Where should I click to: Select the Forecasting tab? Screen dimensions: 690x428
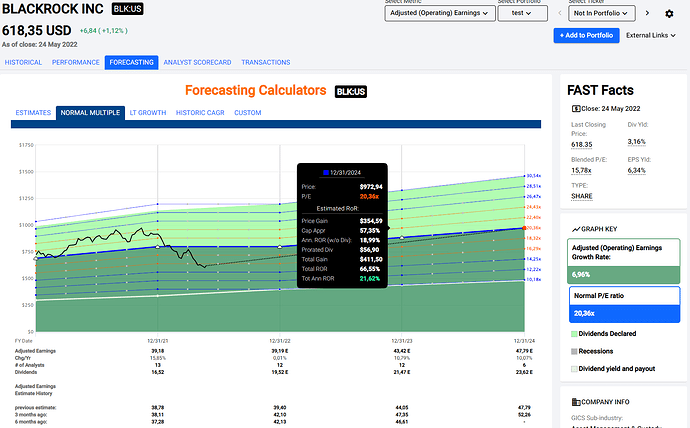132,62
